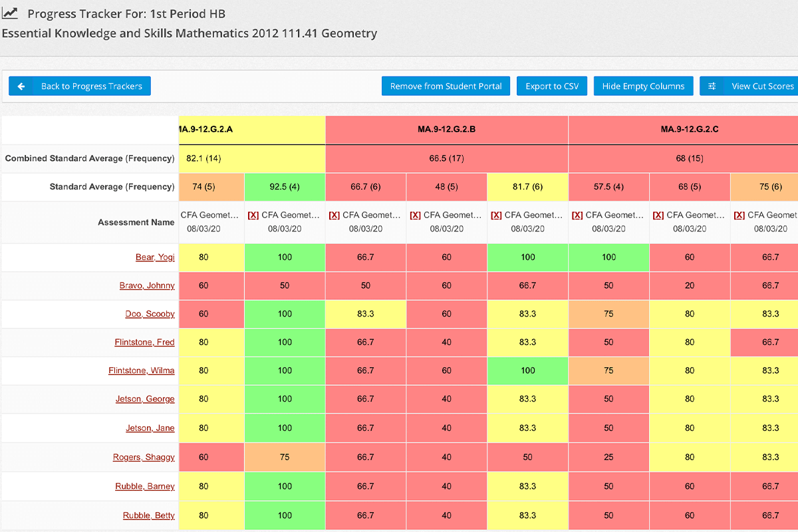The width and height of the screenshot is (798, 532).
Task: Remove second MA.9-12.G.2.A assessment via [X]
Action: (253, 215)
